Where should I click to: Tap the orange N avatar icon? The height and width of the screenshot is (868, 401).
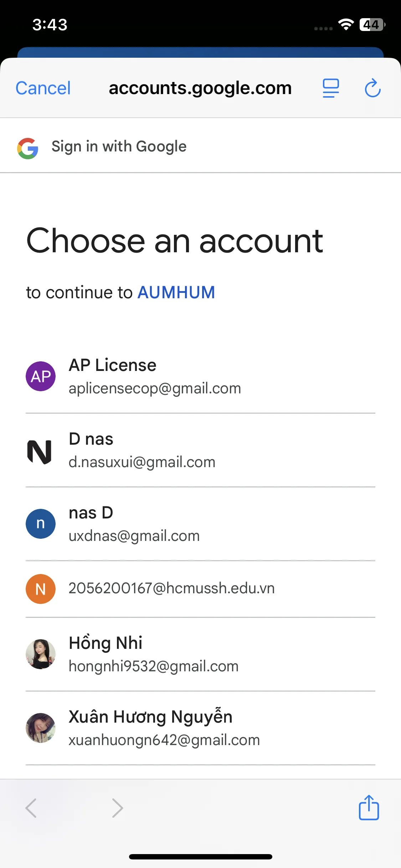41,589
